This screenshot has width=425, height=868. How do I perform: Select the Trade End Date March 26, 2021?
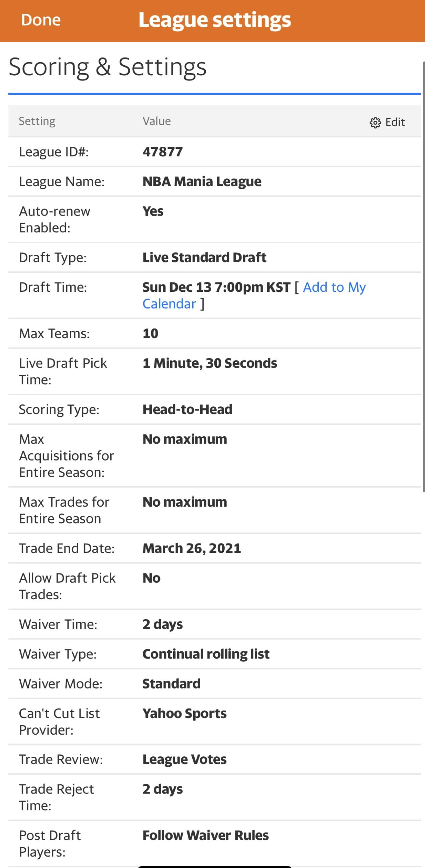(192, 548)
